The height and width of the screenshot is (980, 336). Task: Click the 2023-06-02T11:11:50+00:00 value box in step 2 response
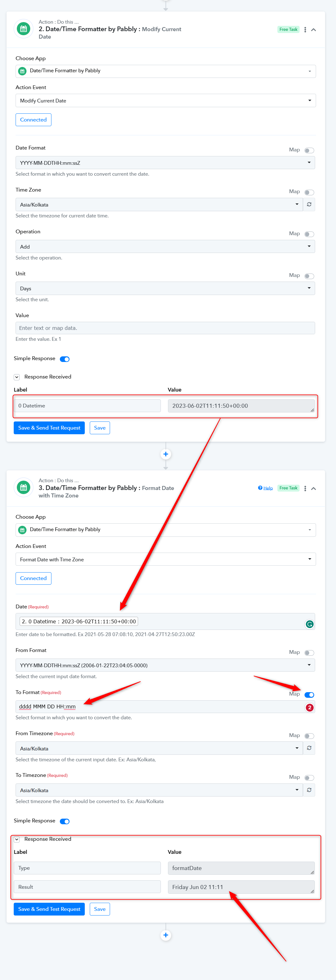coord(241,406)
